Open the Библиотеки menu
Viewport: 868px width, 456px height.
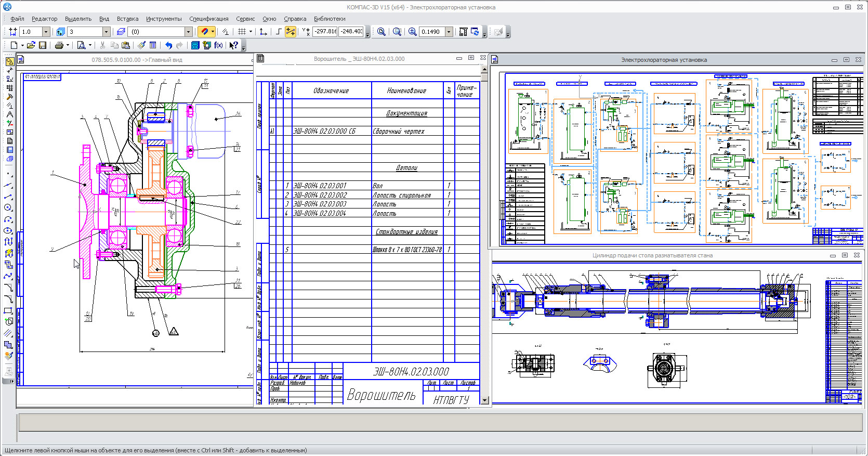(330, 19)
